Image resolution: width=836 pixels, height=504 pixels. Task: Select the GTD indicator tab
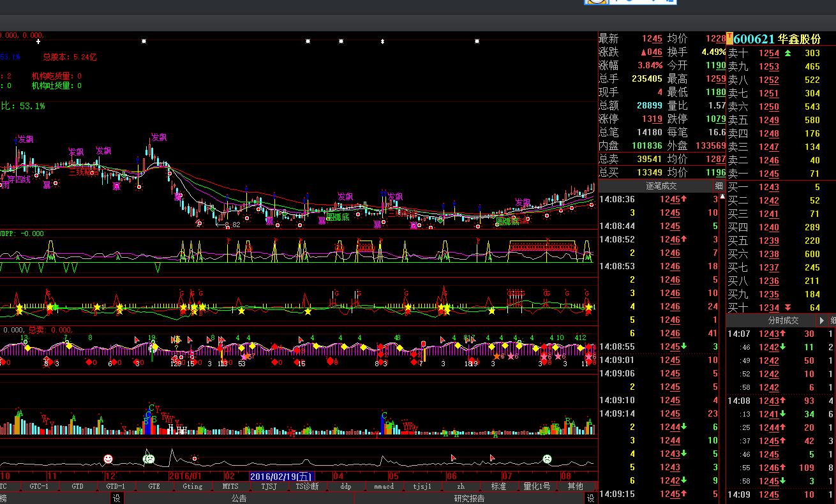point(77,486)
